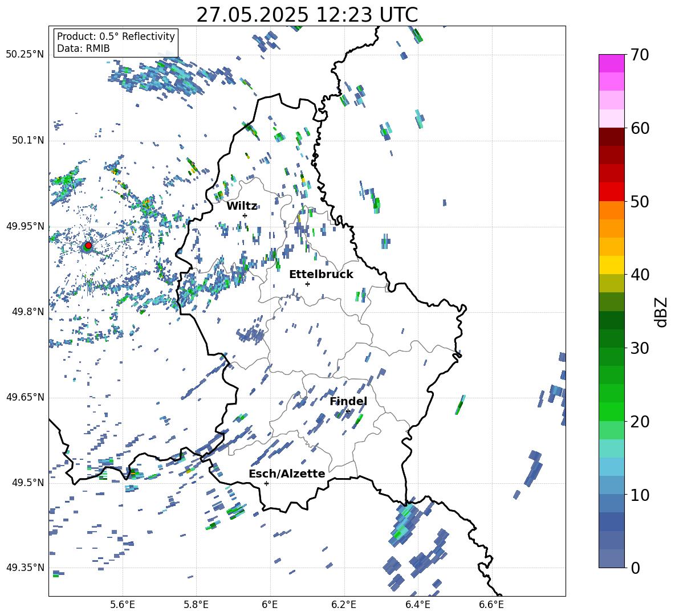675x616 pixels.
Task: Click the Esch/Alzette station cross marker
Action: pyautogui.click(x=266, y=483)
